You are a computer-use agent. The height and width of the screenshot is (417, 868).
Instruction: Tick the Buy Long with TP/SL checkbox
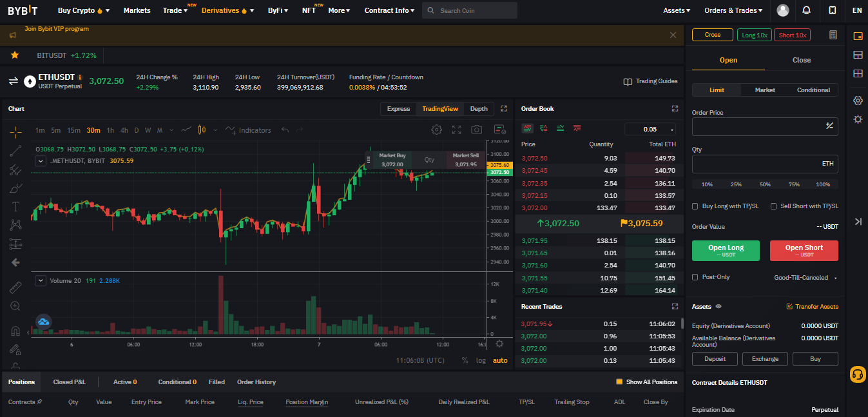point(695,206)
